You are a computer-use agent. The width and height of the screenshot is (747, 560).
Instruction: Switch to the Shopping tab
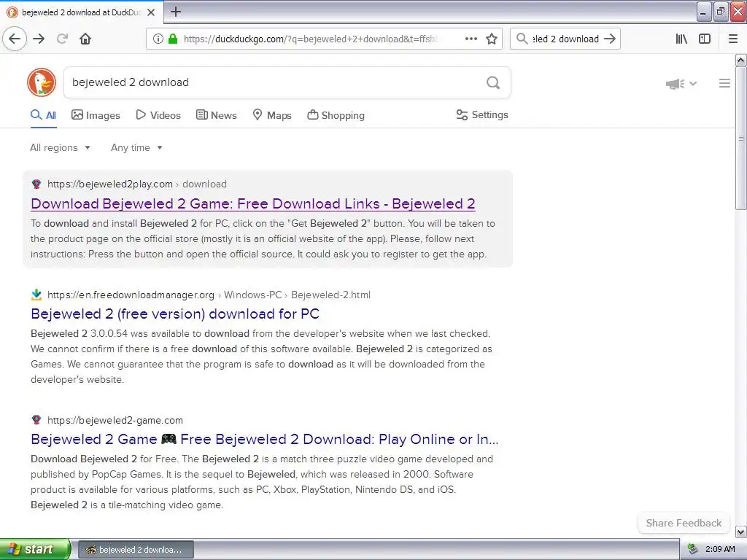click(x=336, y=115)
